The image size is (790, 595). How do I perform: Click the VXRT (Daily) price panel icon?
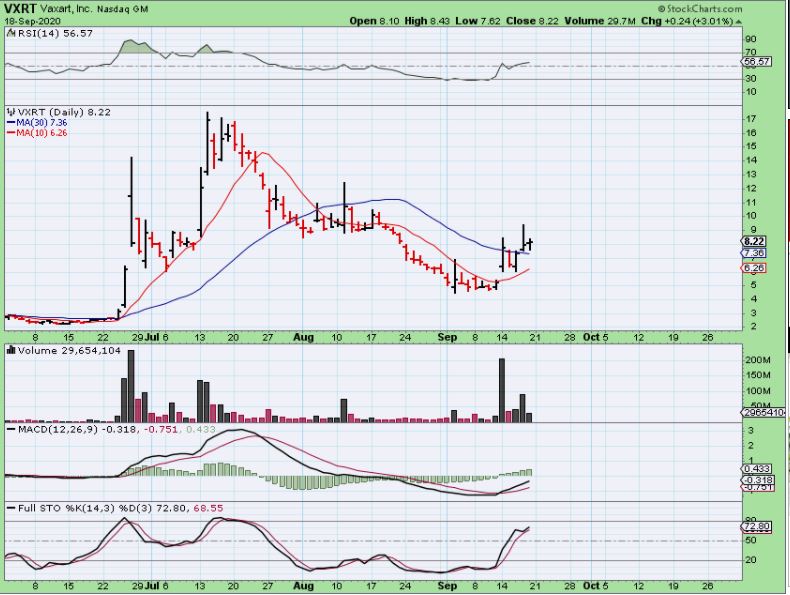(12, 112)
